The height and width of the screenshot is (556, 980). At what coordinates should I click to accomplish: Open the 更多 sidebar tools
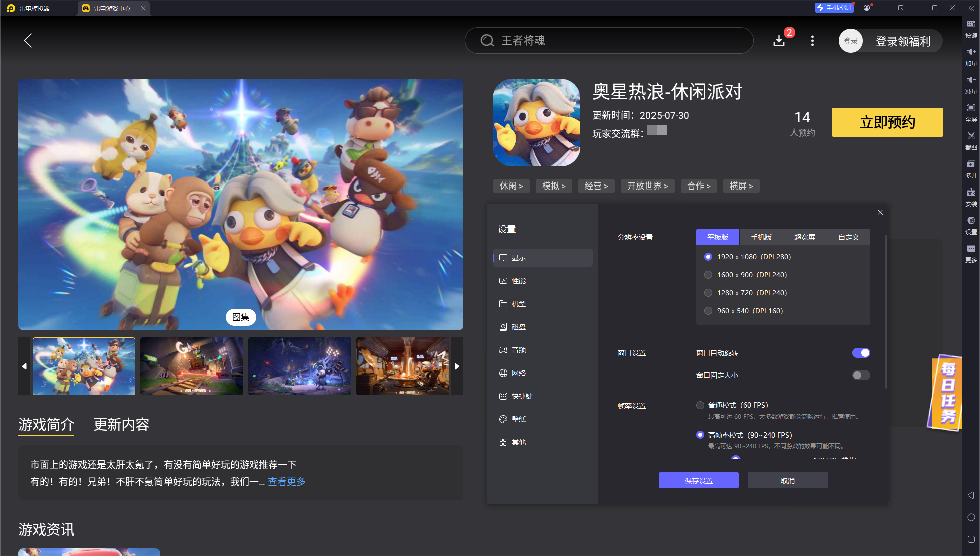coord(971,253)
